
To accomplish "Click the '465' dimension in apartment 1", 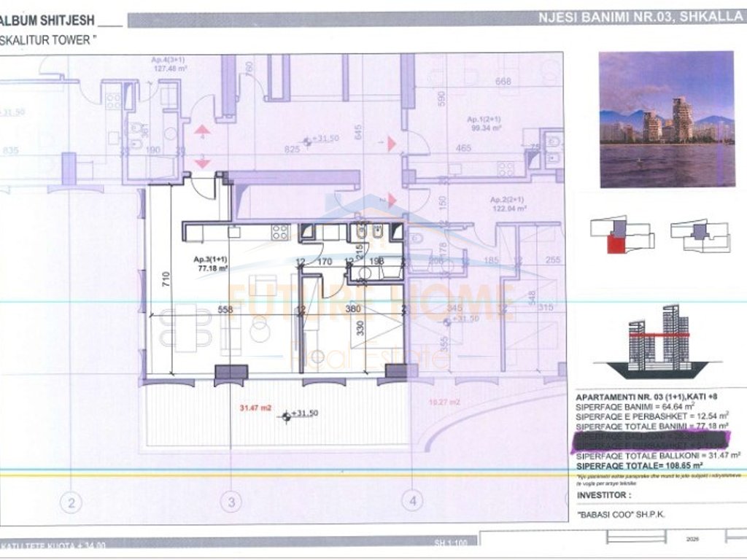I will tap(463, 147).
